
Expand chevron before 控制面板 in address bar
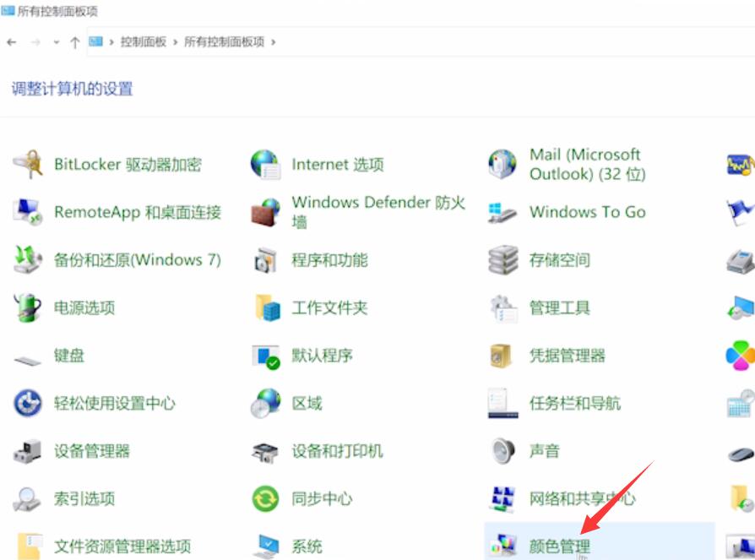point(111,42)
